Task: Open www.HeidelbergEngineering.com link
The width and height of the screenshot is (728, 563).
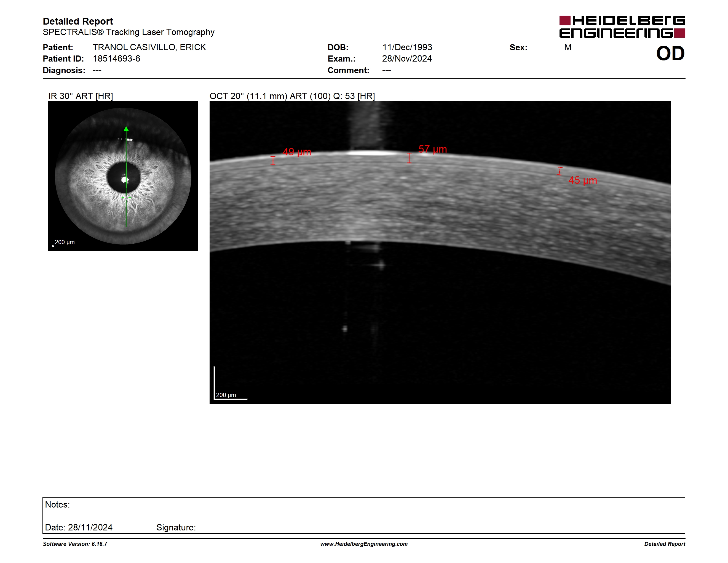Action: pos(364,544)
